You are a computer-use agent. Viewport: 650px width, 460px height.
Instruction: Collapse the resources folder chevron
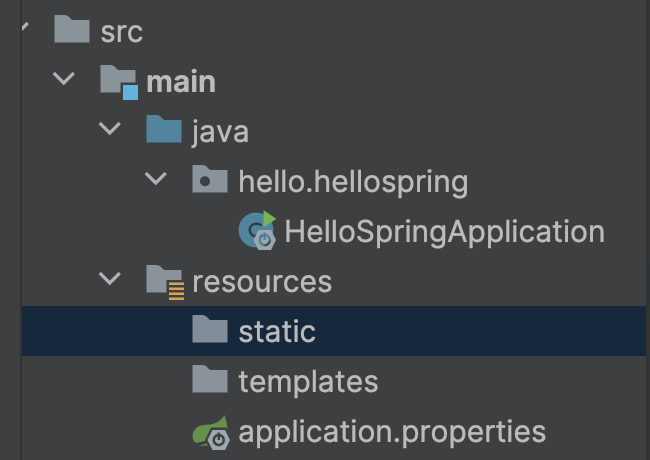pyautogui.click(x=110, y=281)
